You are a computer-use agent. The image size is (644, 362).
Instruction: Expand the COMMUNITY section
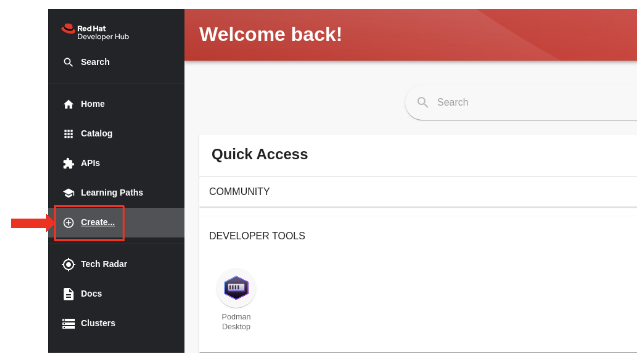click(x=418, y=192)
